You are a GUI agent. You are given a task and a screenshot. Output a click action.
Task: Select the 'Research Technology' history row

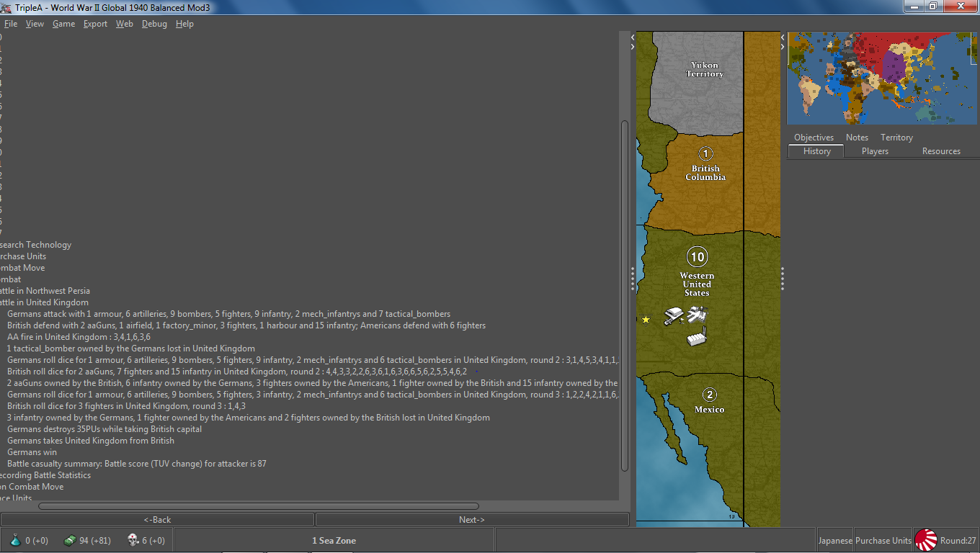tap(35, 245)
